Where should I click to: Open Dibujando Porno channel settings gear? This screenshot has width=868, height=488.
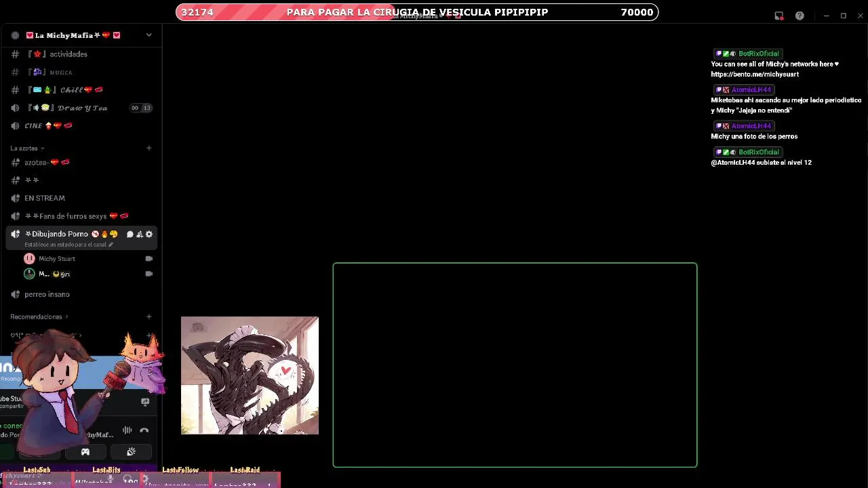(x=149, y=234)
